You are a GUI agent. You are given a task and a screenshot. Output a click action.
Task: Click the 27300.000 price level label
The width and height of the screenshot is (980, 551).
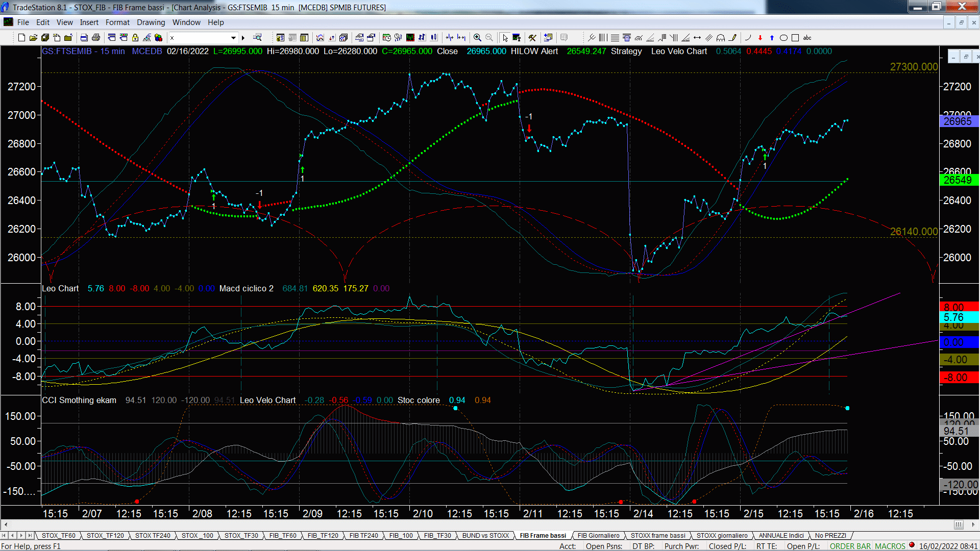(914, 67)
